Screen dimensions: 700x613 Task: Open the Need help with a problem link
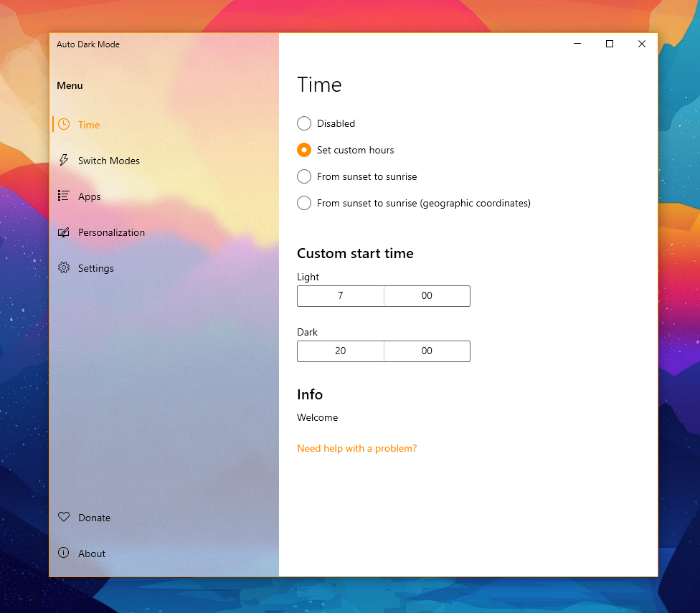point(356,448)
